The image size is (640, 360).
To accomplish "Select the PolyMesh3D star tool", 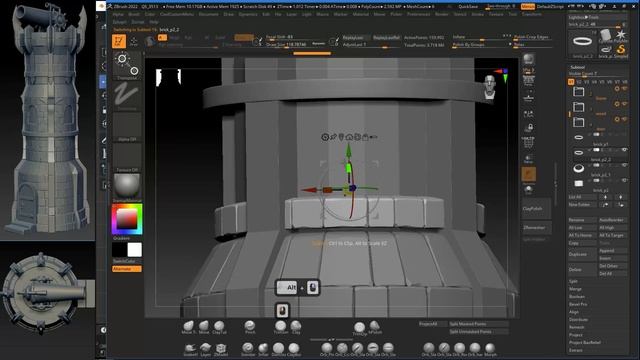I will click(621, 36).
